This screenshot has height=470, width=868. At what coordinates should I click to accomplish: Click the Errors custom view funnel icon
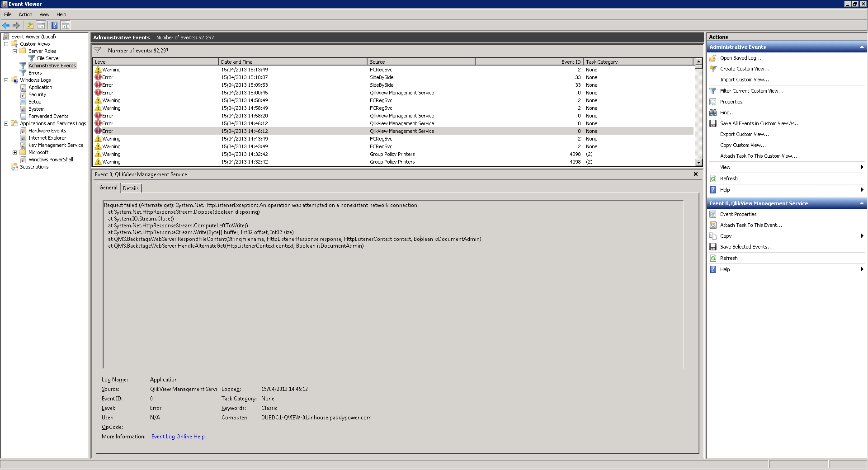23,73
